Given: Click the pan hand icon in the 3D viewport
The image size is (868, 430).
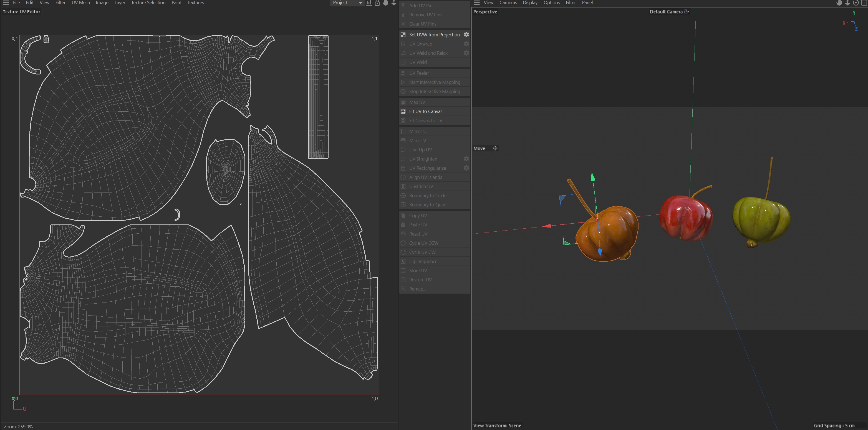Looking at the screenshot, I should click(839, 3).
